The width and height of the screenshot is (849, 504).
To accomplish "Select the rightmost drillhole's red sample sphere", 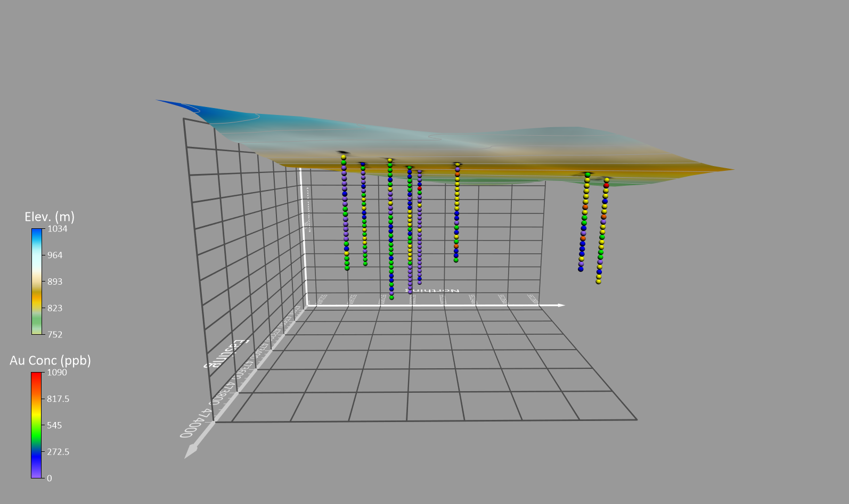I will (606, 185).
